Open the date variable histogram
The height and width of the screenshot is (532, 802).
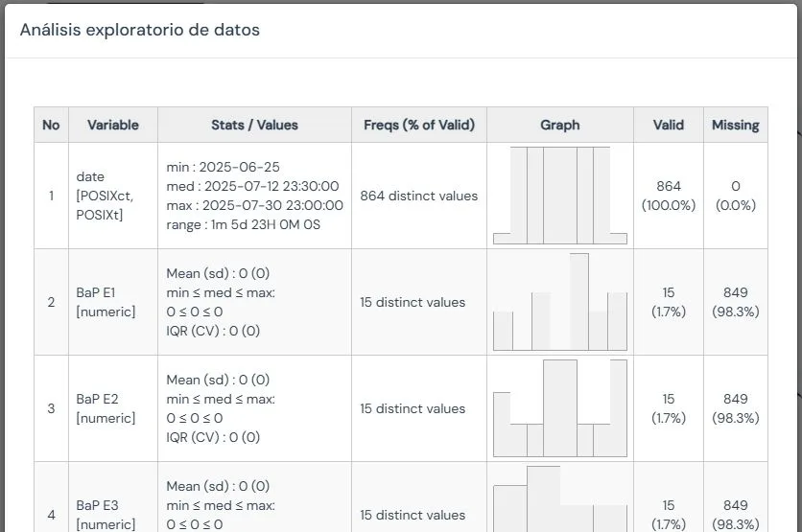[x=560, y=196]
